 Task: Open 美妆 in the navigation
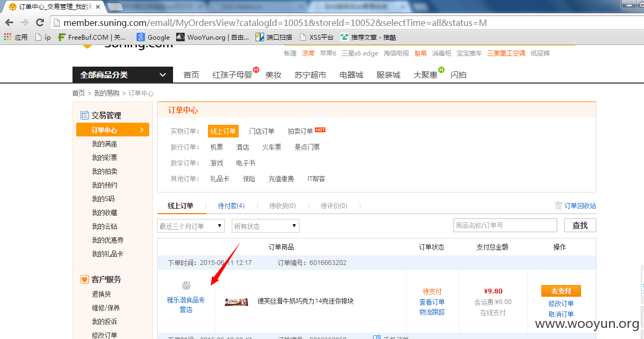point(273,75)
